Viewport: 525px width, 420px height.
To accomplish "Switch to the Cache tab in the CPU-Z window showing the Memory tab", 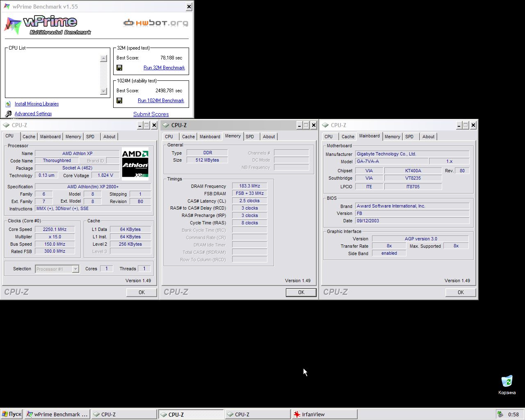I will point(188,137).
